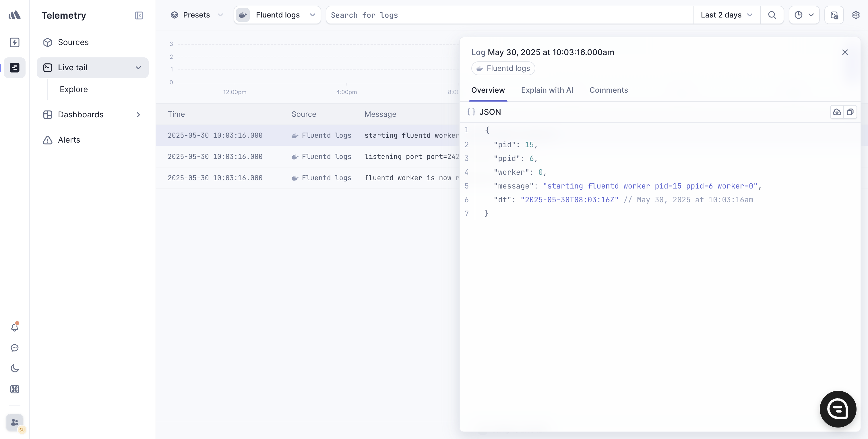Download the JSON log data
868x439 pixels.
click(x=837, y=112)
